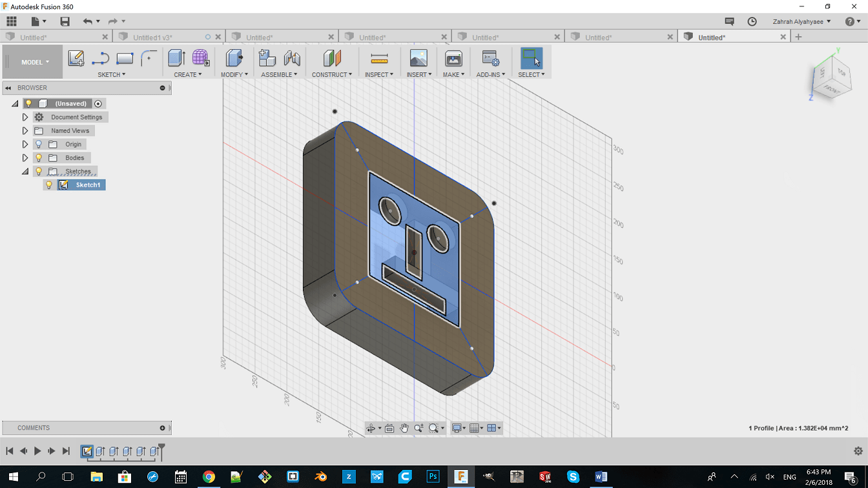Activate the Pan hand tool
Viewport: 868px width, 488px height.
(x=404, y=428)
